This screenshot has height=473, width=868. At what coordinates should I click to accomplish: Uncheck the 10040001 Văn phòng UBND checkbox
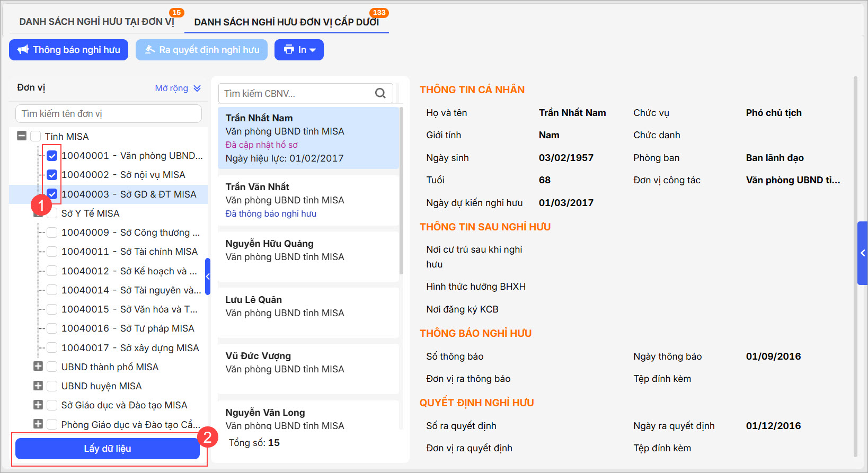(x=52, y=156)
